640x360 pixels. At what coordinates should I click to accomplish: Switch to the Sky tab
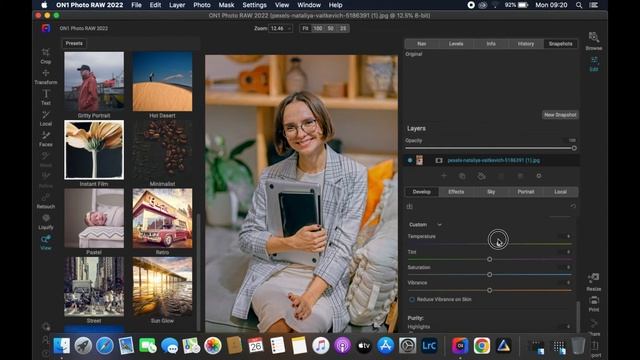491,192
